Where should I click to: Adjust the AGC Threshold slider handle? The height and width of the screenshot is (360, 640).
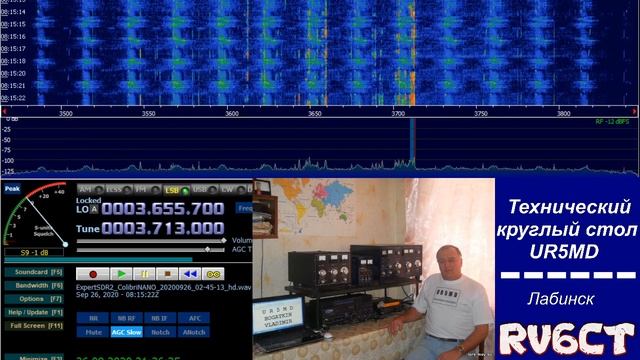point(207,249)
